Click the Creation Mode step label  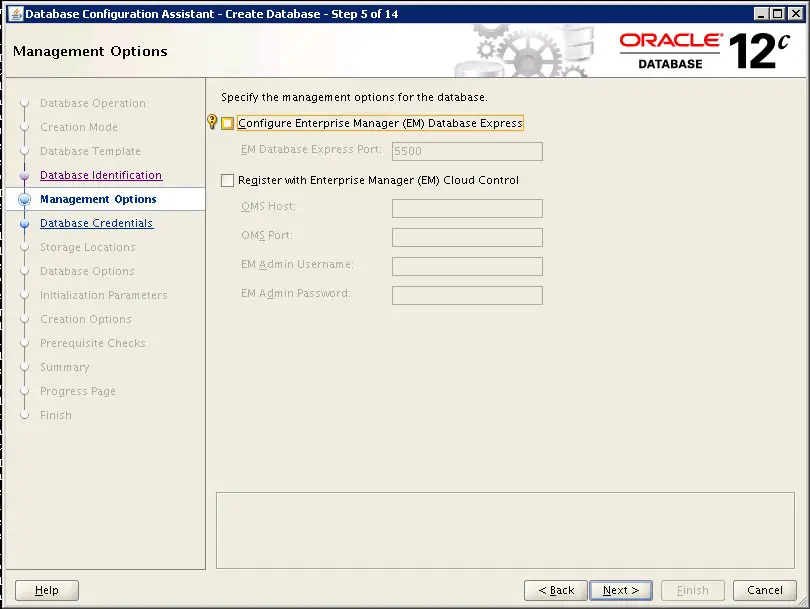[x=79, y=127]
